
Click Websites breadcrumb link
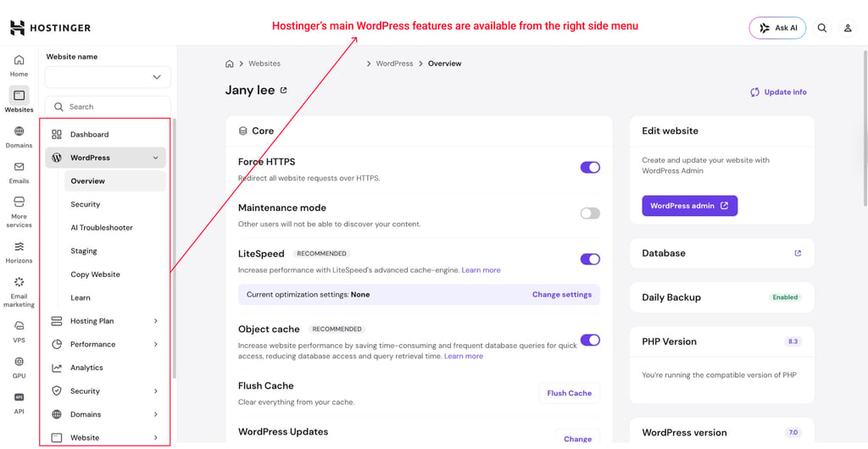pyautogui.click(x=264, y=64)
